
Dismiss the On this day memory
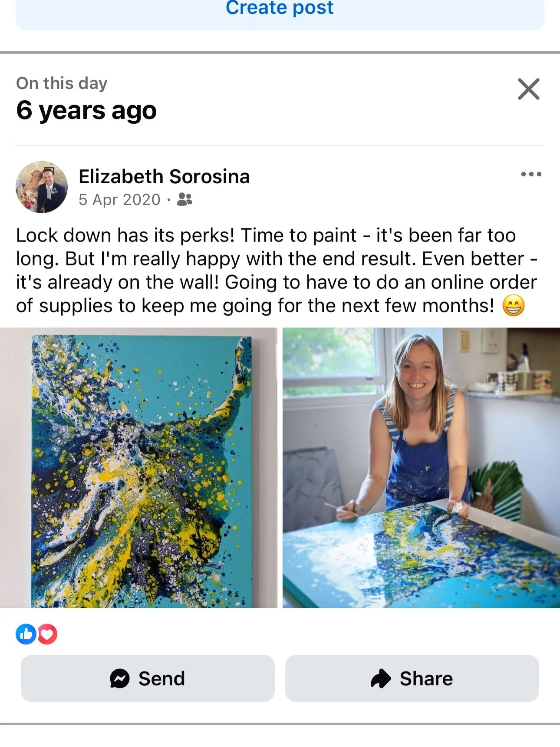click(x=528, y=89)
